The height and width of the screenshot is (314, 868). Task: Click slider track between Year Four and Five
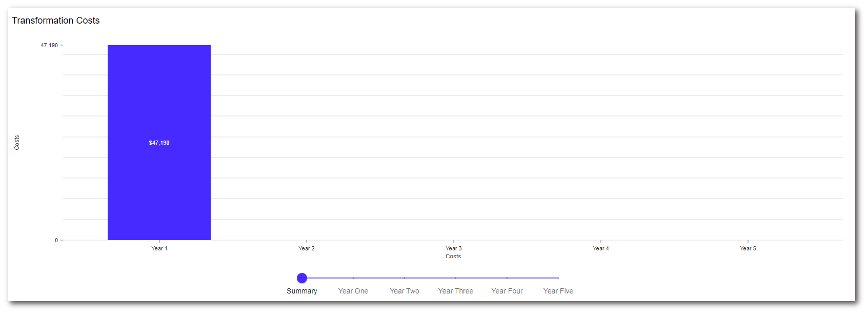[533, 278]
